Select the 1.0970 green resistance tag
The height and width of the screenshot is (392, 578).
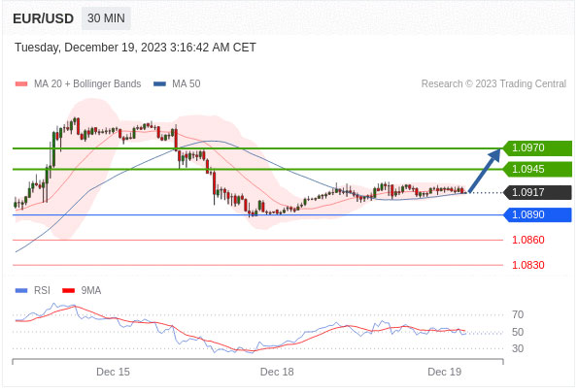point(537,147)
